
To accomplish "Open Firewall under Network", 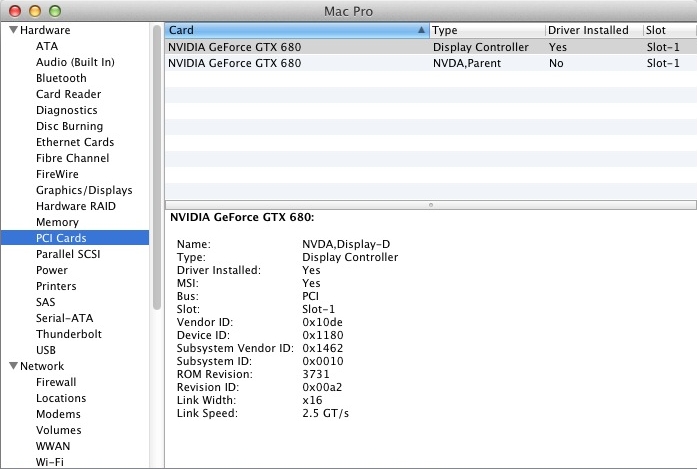I will click(x=56, y=382).
